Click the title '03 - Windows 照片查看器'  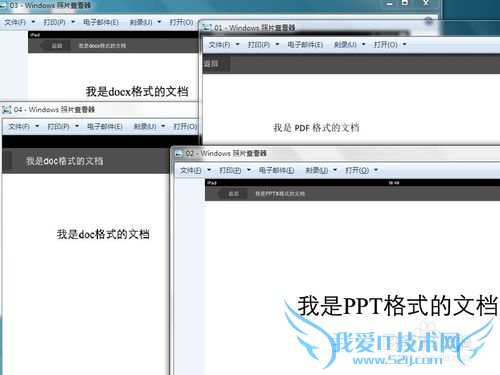(50, 5)
